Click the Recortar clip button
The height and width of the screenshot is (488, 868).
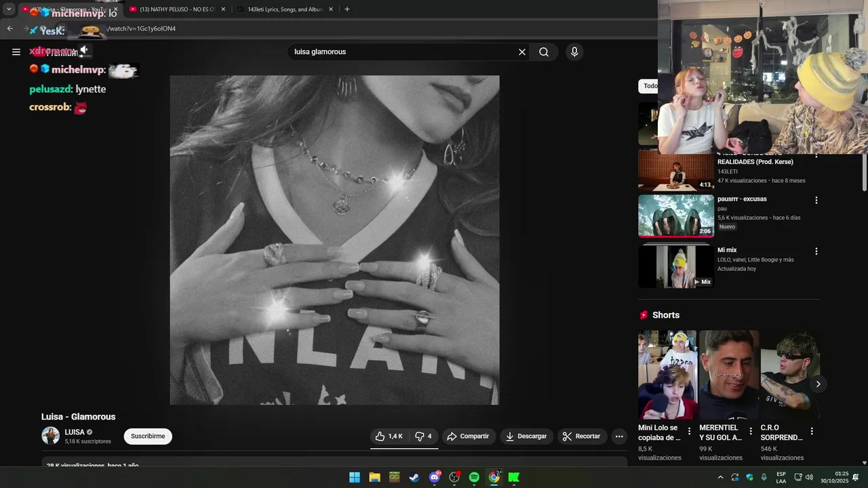coord(583,436)
